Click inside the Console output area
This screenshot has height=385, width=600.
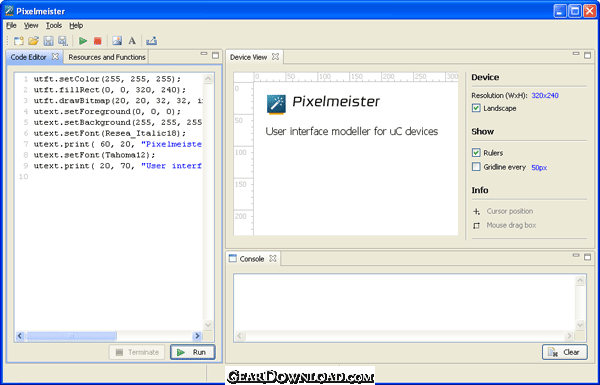[x=404, y=302]
